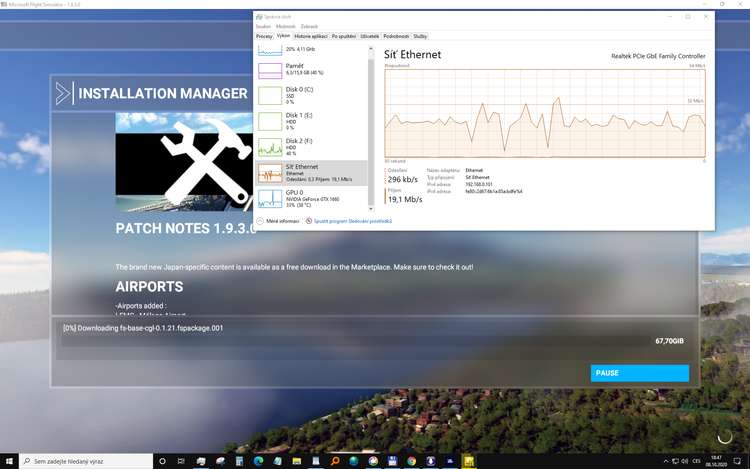Image resolution: width=750 pixels, height=469 pixels.
Task: Select the CPU performance graph entry
Action: point(311,50)
